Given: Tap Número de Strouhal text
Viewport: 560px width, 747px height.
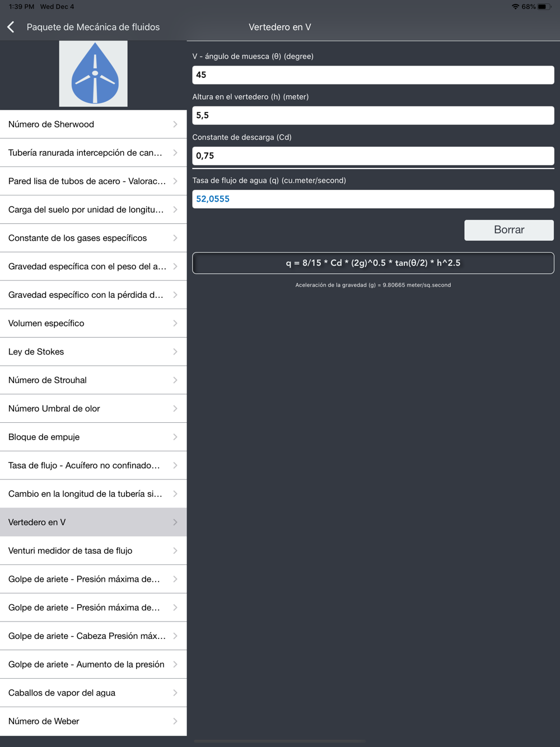Looking at the screenshot, I should pyautogui.click(x=48, y=380).
